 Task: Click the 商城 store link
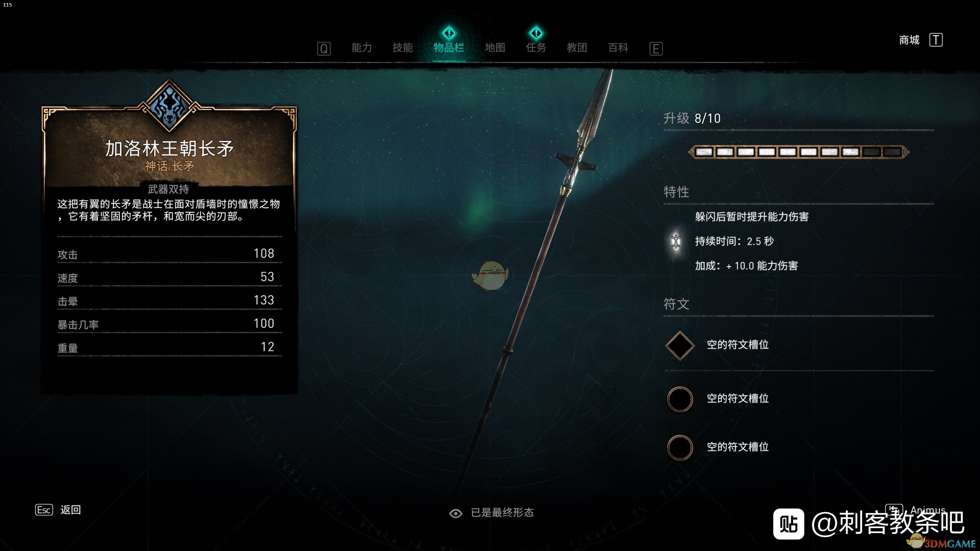tap(909, 40)
